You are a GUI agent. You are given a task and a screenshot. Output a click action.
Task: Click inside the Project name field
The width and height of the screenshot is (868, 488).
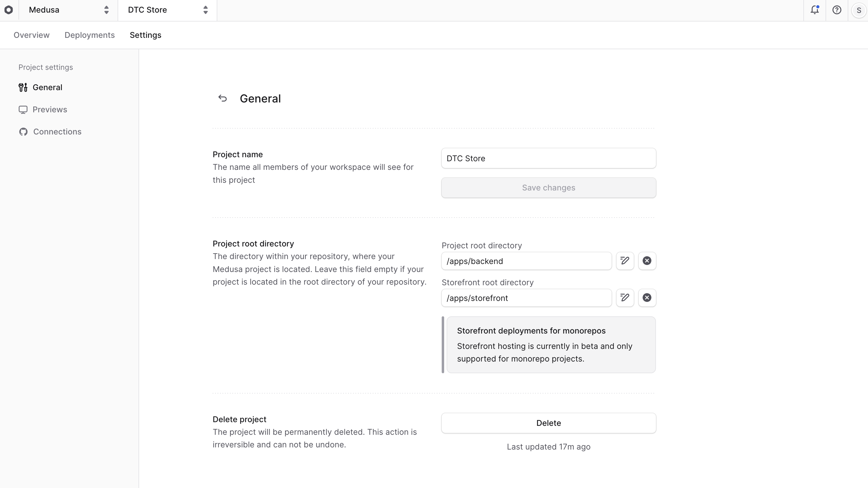point(548,158)
